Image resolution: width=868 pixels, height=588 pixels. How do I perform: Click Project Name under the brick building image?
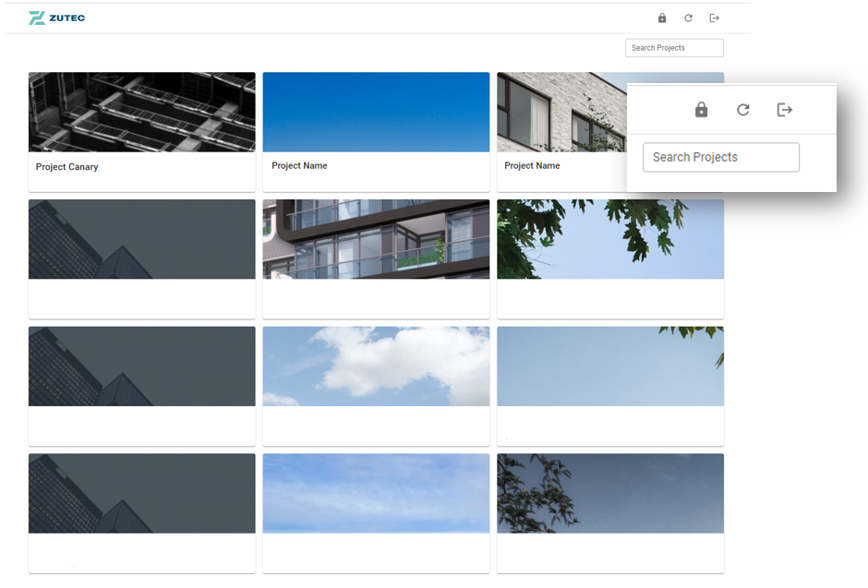tap(532, 165)
